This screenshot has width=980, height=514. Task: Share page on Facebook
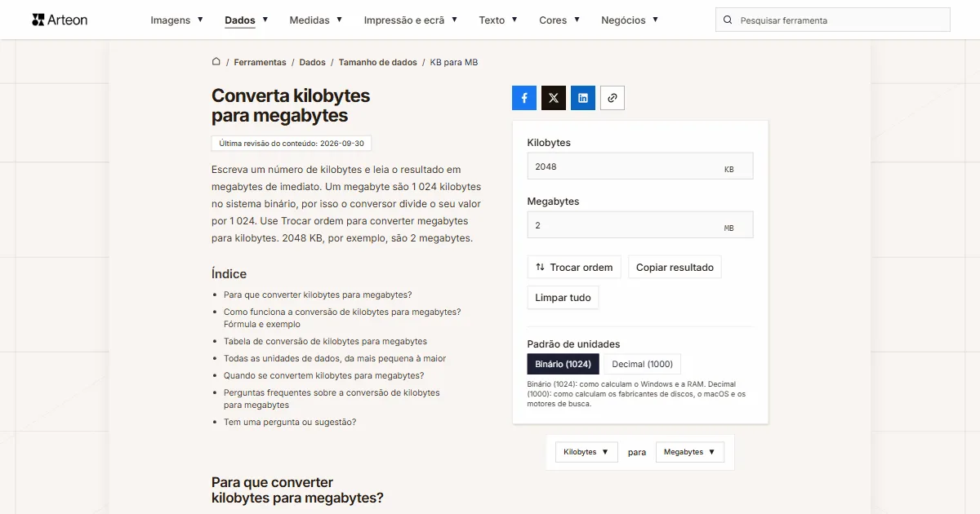524,98
